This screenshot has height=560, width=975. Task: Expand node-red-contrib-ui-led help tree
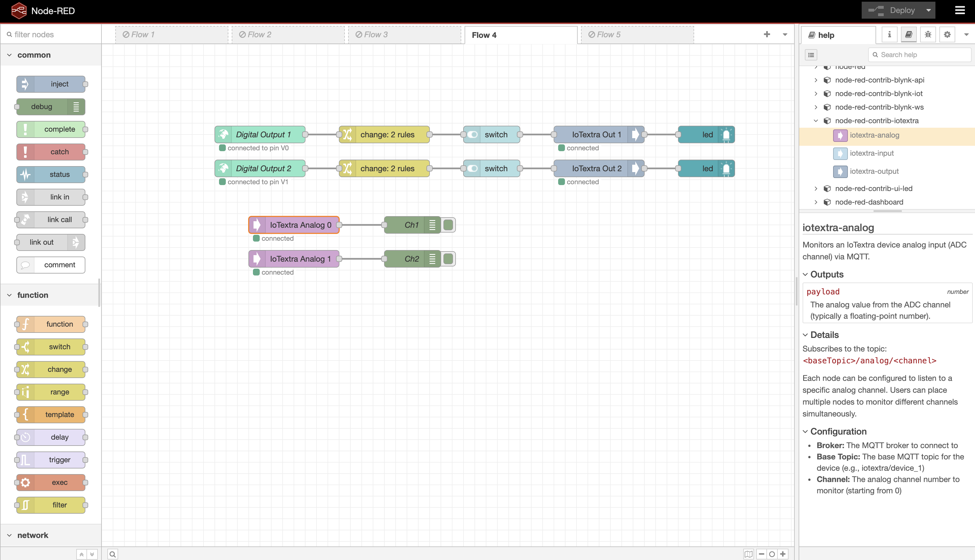coord(816,188)
